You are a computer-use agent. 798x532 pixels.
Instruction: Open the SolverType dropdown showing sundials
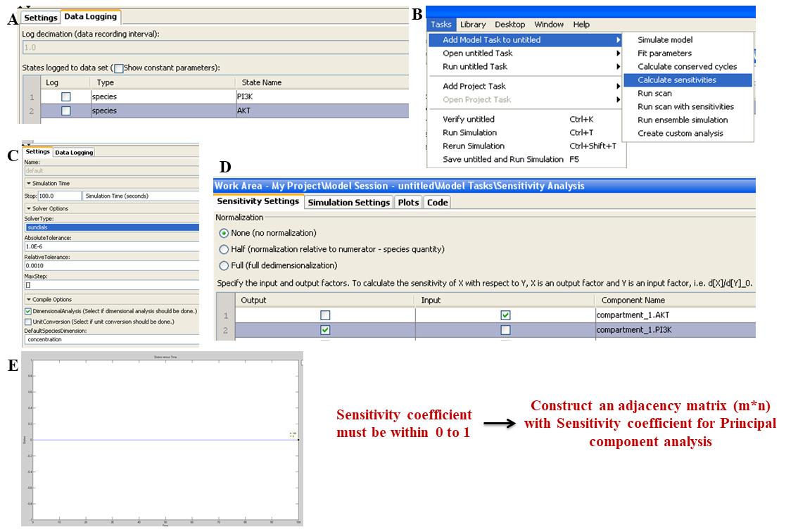[111, 227]
